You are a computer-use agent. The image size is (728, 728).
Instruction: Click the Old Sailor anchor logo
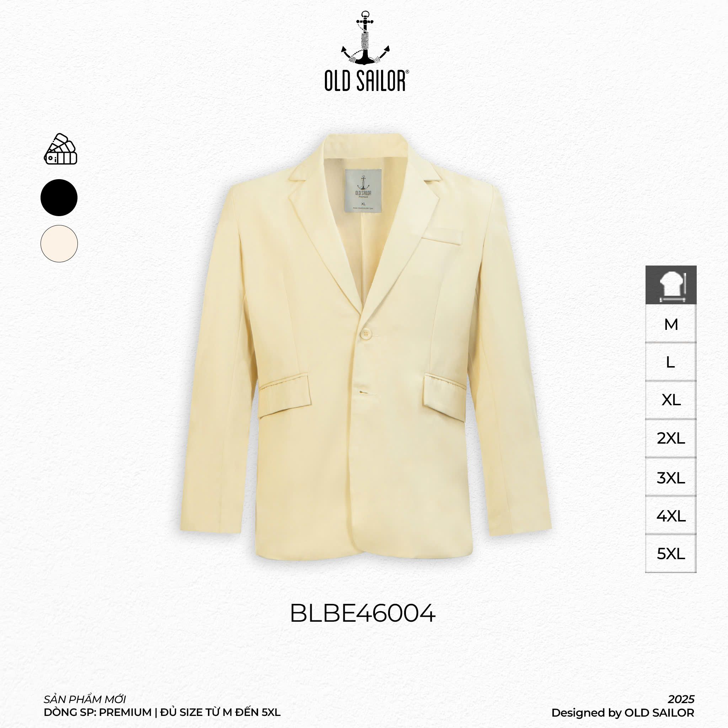point(365,38)
